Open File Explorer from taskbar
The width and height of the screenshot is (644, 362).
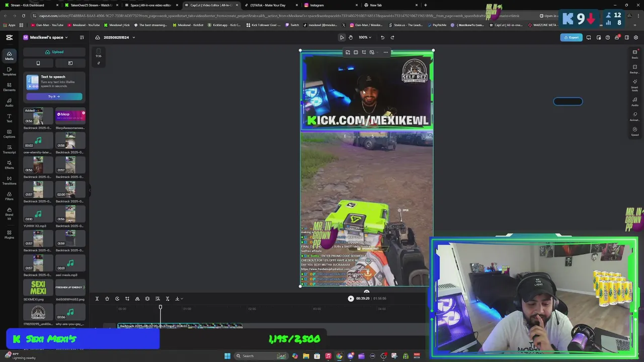click(x=306, y=356)
